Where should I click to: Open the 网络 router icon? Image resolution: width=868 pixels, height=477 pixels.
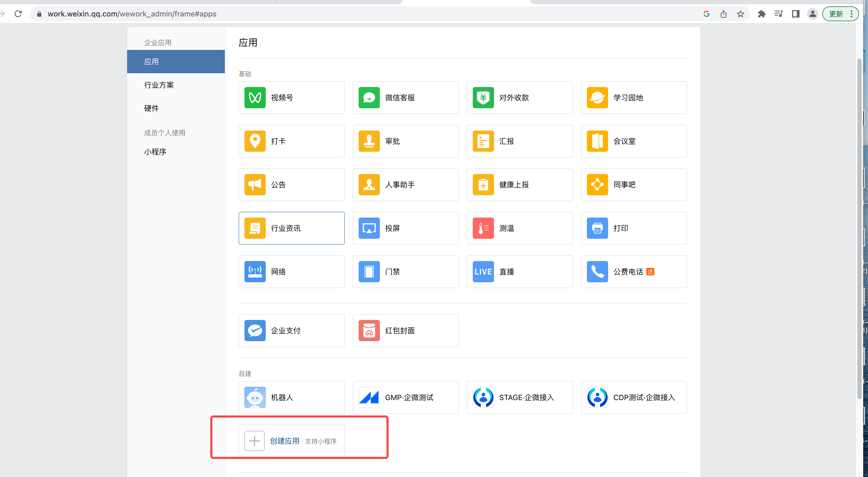(x=255, y=271)
